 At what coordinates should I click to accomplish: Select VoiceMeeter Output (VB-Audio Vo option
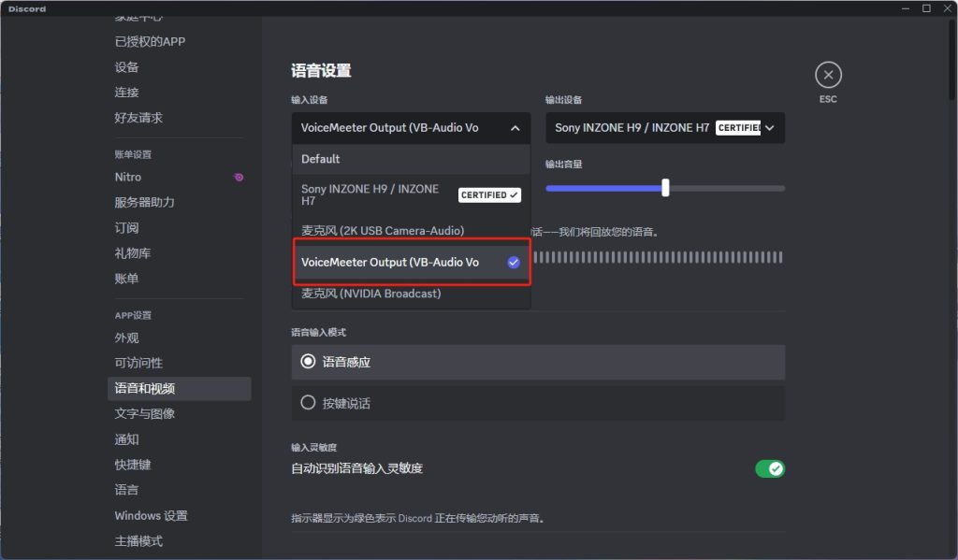click(411, 262)
